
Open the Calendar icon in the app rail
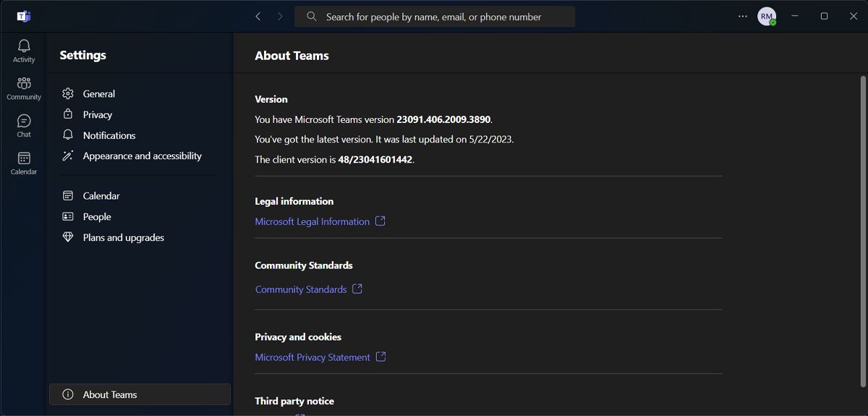tap(24, 158)
